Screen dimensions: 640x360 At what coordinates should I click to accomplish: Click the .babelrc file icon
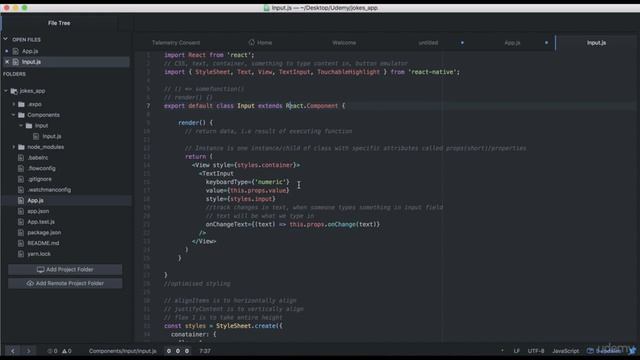[x=21, y=158]
